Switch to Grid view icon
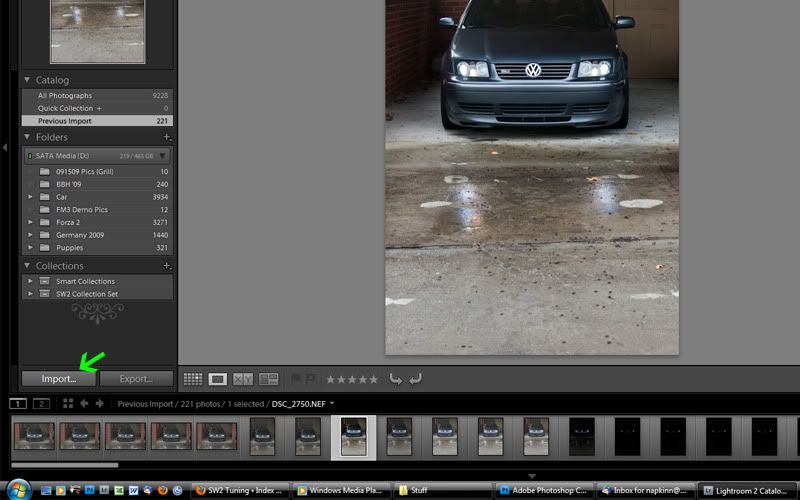The width and height of the screenshot is (800, 500). coord(193,379)
